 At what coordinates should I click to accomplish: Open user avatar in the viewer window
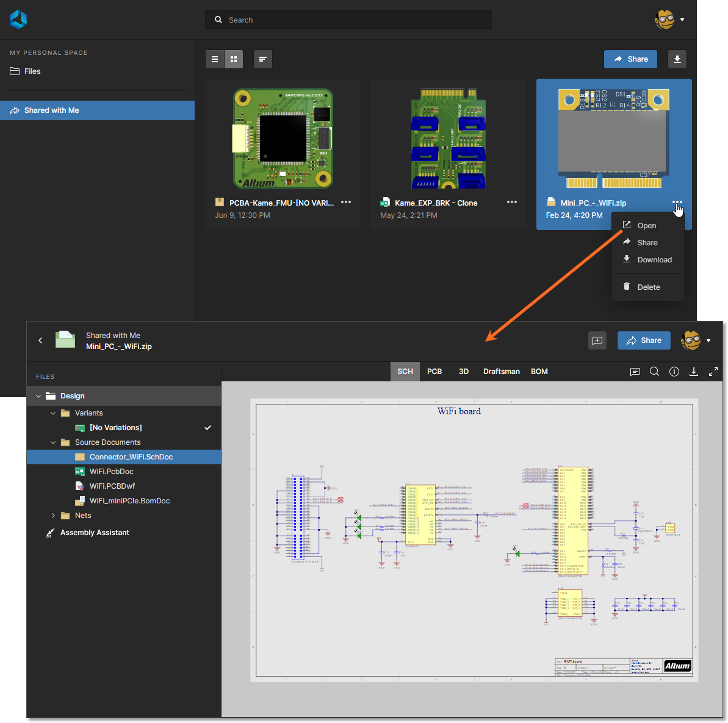tap(691, 340)
